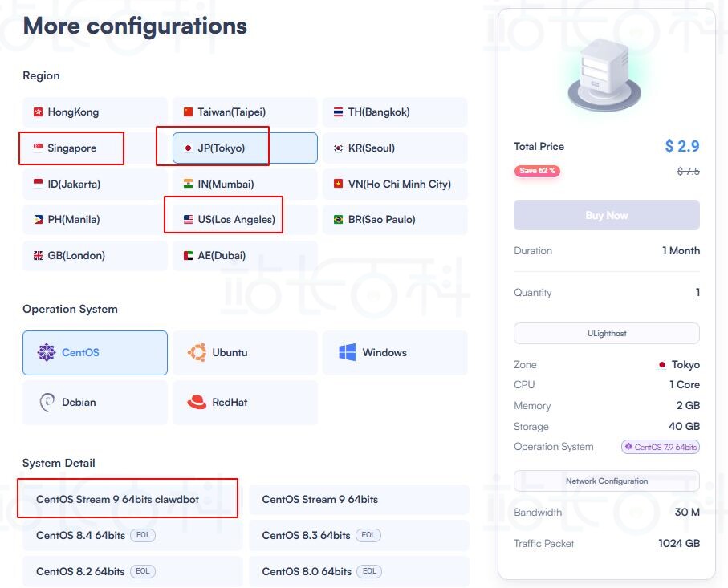
Task: Select the HongKong region option
Action: pos(95,112)
